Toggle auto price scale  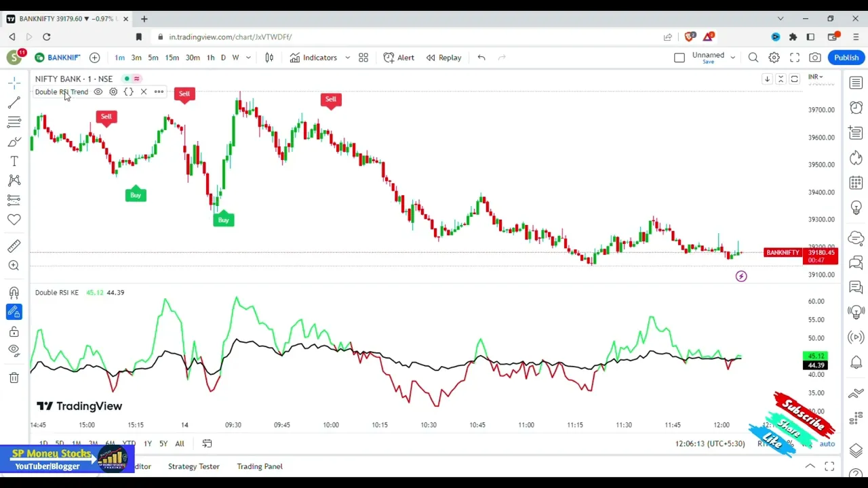(x=827, y=444)
